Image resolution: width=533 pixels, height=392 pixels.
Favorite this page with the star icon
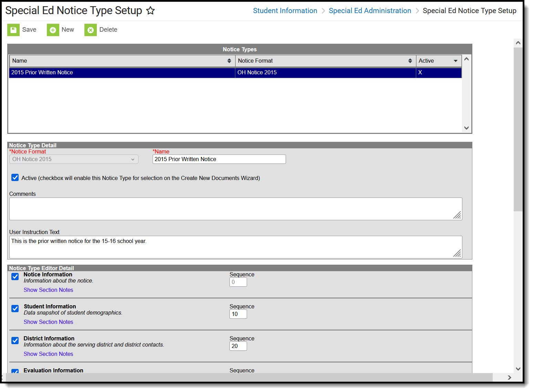pos(151,11)
